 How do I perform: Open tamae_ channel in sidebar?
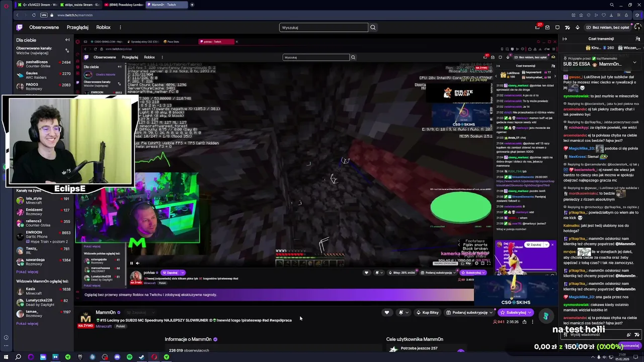(43, 314)
